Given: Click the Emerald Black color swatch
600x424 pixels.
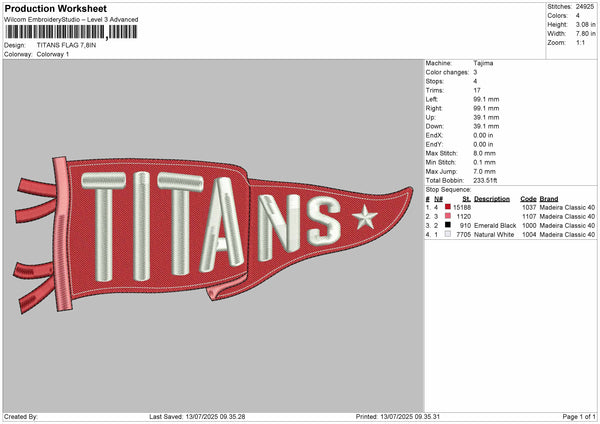Looking at the screenshot, I should click(448, 225).
